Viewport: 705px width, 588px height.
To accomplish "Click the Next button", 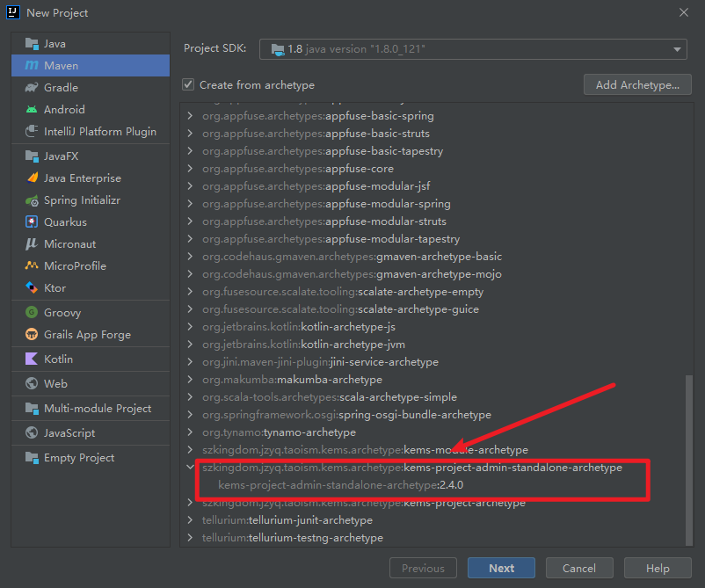I will coord(501,568).
